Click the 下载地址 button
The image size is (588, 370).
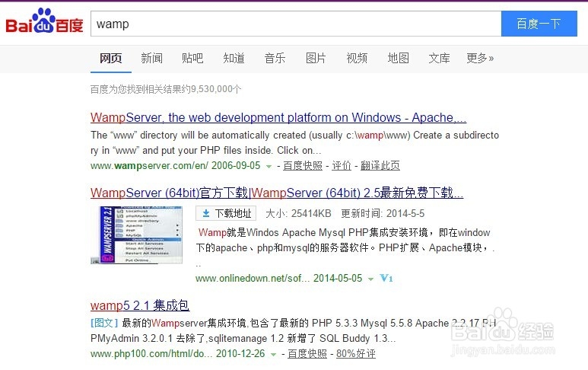coord(226,213)
